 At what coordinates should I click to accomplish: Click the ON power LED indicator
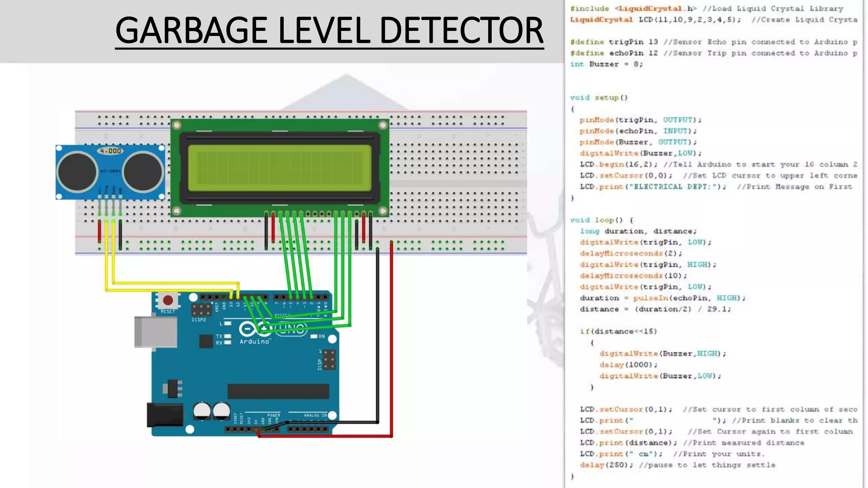click(x=314, y=336)
